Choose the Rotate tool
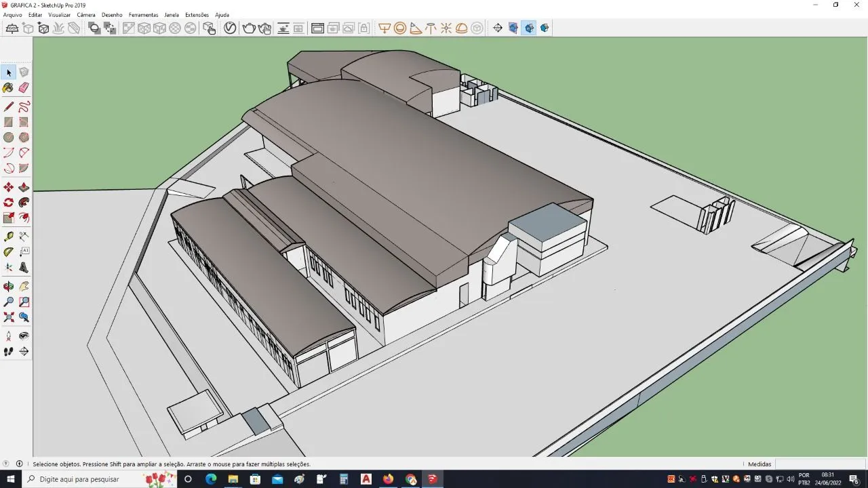868x488 pixels. coord(9,203)
